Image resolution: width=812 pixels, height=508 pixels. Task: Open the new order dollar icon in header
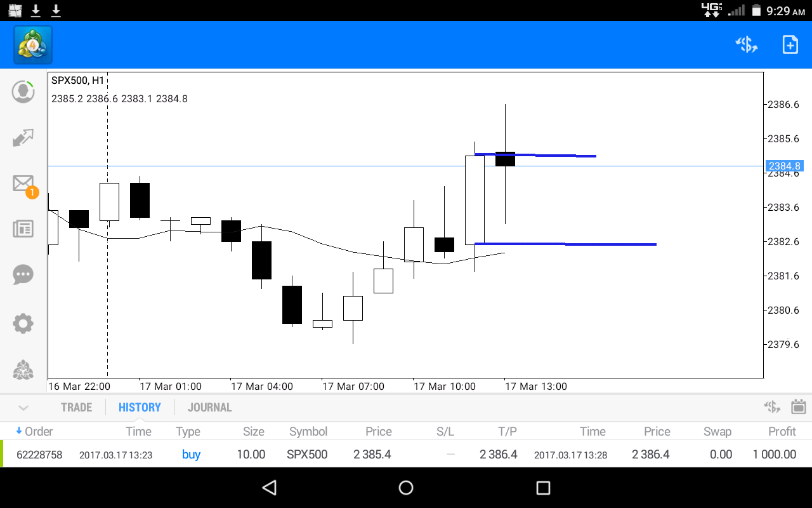coord(747,44)
